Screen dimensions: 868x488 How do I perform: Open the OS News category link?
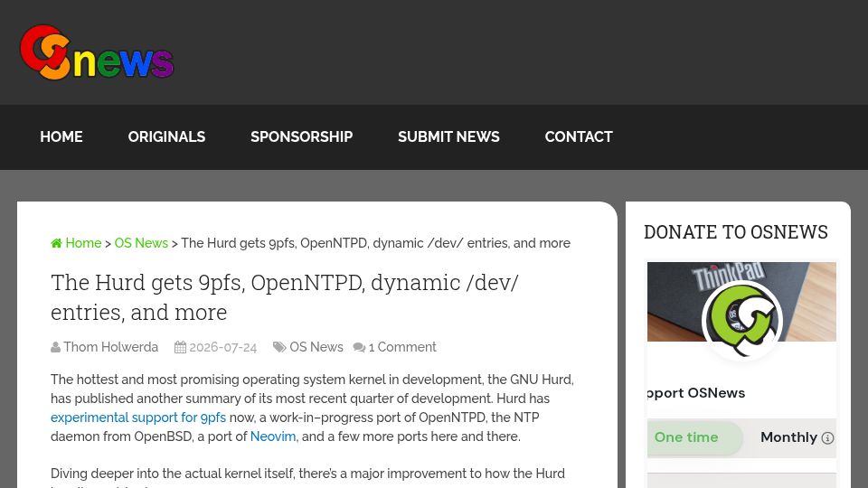point(316,347)
